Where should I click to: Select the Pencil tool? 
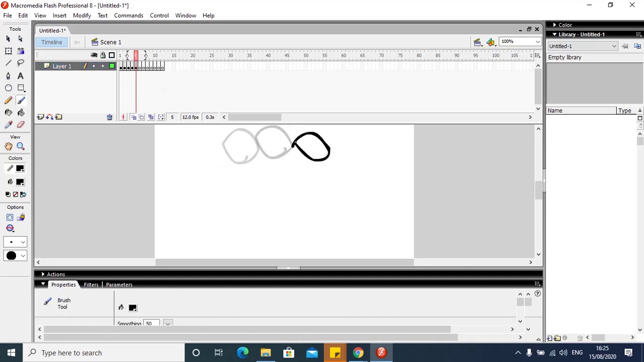8,101
